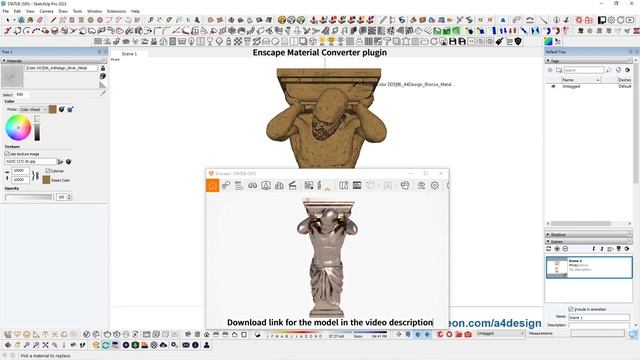Image resolution: width=640 pixels, height=360 pixels.
Task: Open the Camera menu
Action: 46,11
